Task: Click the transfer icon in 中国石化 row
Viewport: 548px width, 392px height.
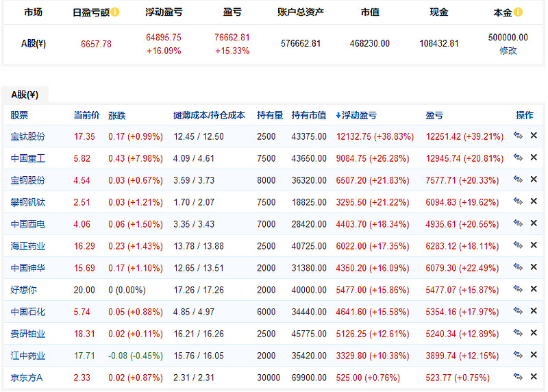Action: 518,311
